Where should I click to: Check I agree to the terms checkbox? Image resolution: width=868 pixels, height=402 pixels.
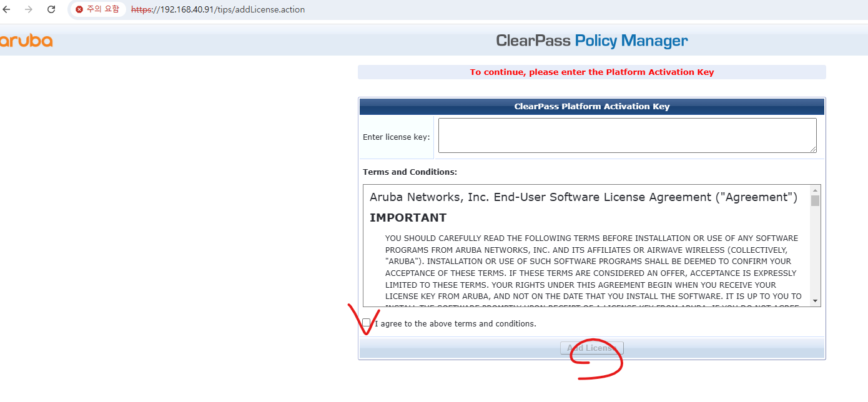point(367,323)
